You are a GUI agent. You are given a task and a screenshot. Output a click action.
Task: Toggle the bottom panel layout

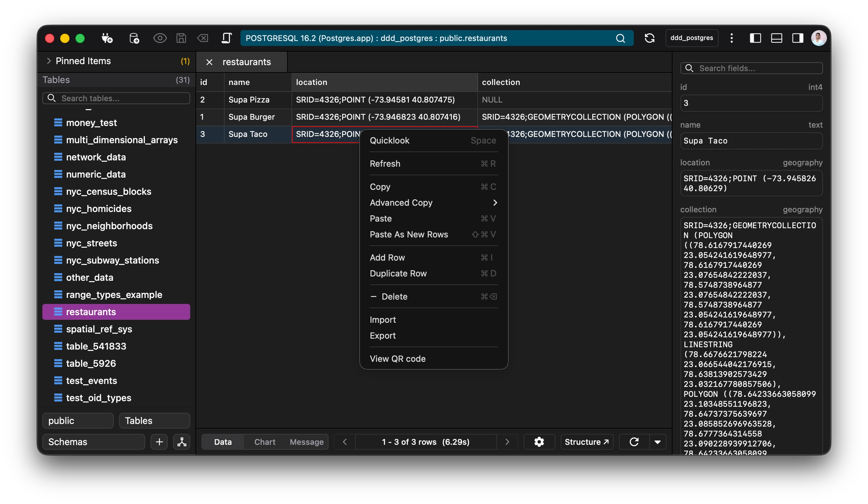pos(777,38)
